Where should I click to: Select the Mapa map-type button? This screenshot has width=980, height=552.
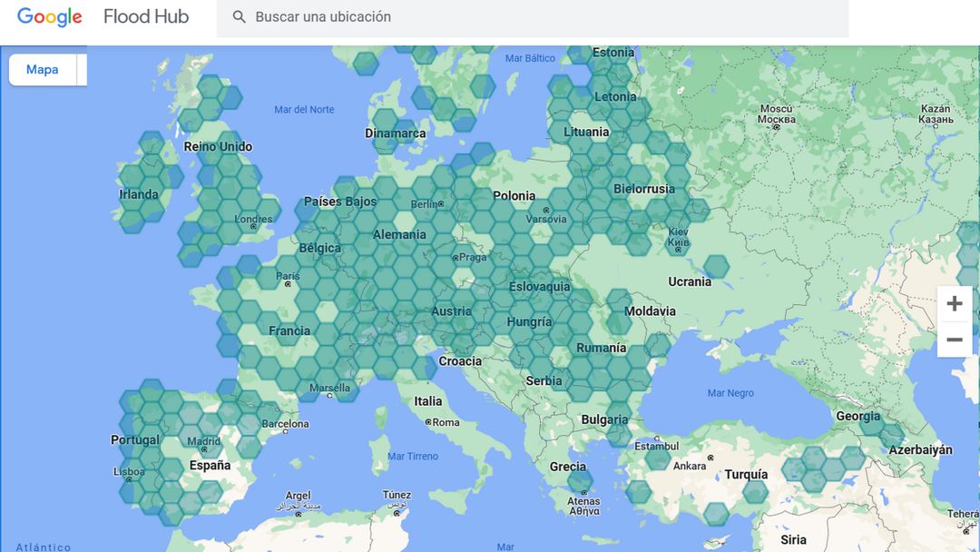(43, 69)
